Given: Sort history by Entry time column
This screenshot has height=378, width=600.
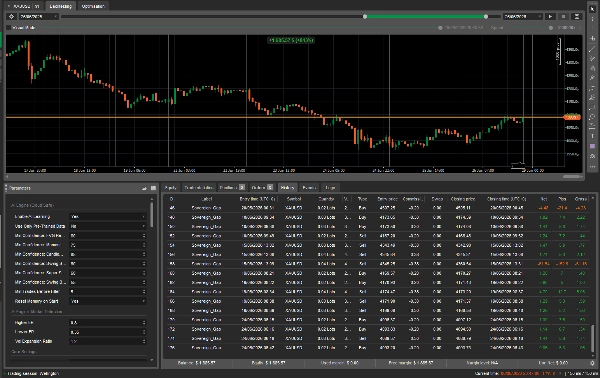Looking at the screenshot, I should (258, 199).
